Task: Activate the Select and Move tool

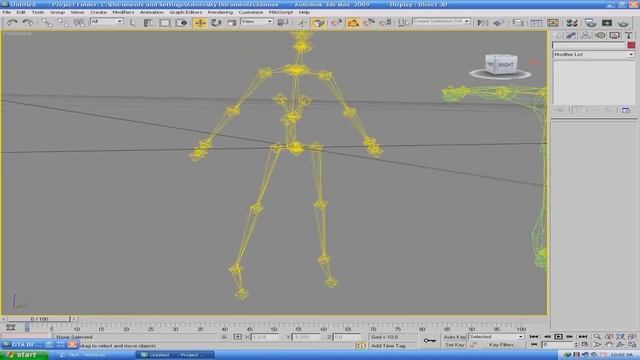Action: [200, 22]
